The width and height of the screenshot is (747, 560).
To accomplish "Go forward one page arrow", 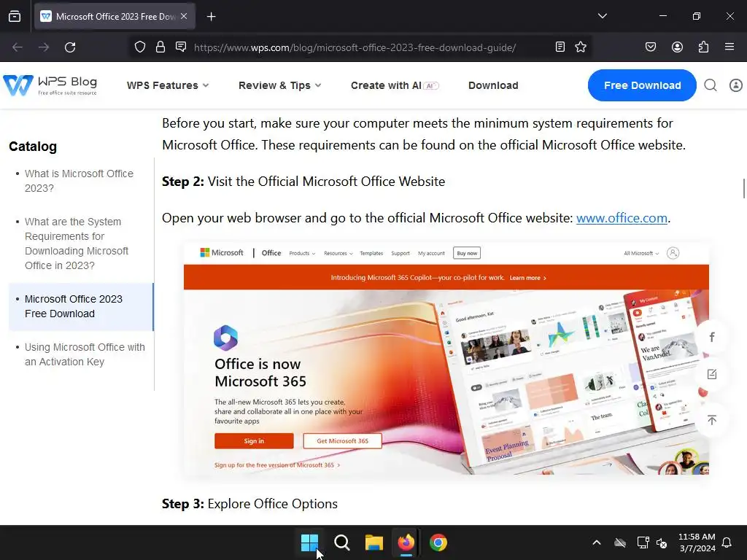I will point(44,47).
